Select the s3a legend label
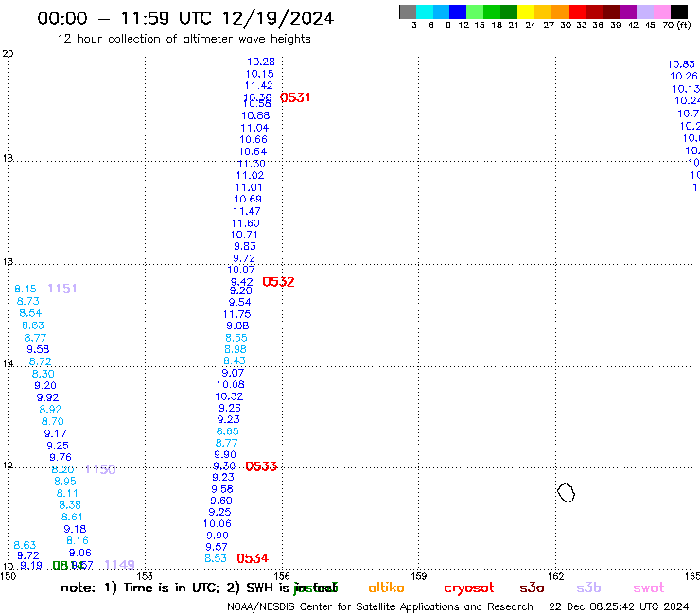The image size is (700, 615). click(532, 588)
